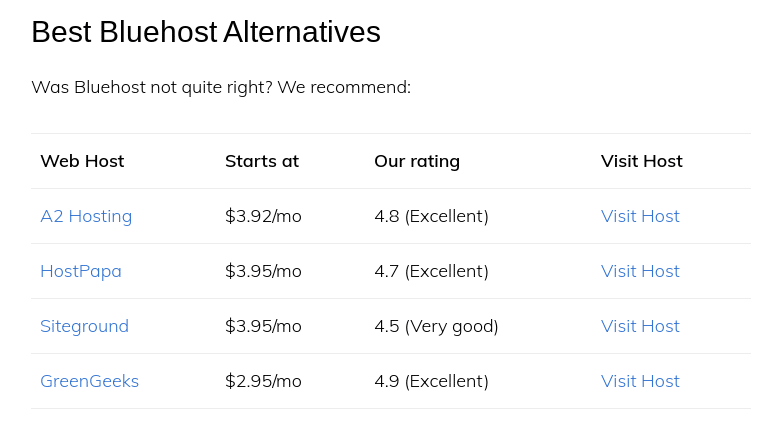
Task: Open the A2 Hosting link
Action: 86,216
